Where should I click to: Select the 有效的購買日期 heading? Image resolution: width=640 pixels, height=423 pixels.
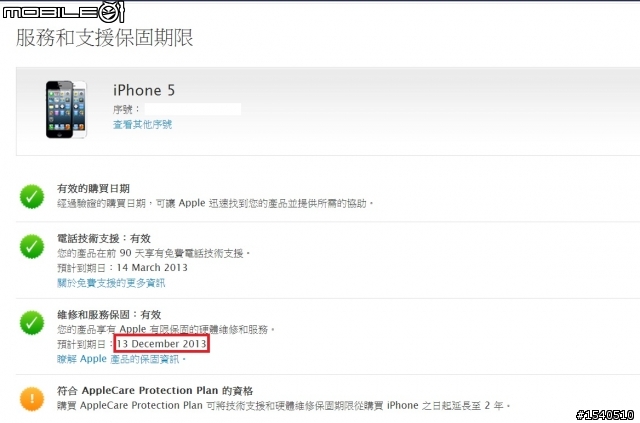tap(93, 189)
